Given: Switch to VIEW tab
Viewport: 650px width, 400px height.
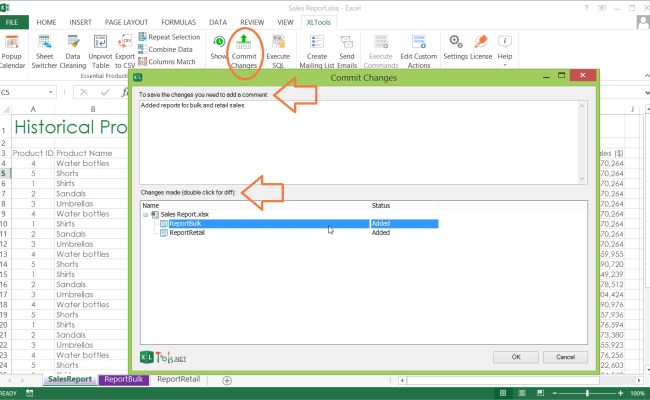Looking at the screenshot, I should [x=285, y=22].
